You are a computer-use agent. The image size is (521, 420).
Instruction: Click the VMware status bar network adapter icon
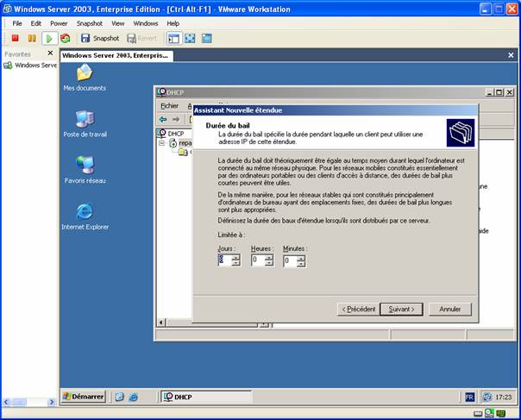pyautogui.click(x=489, y=413)
